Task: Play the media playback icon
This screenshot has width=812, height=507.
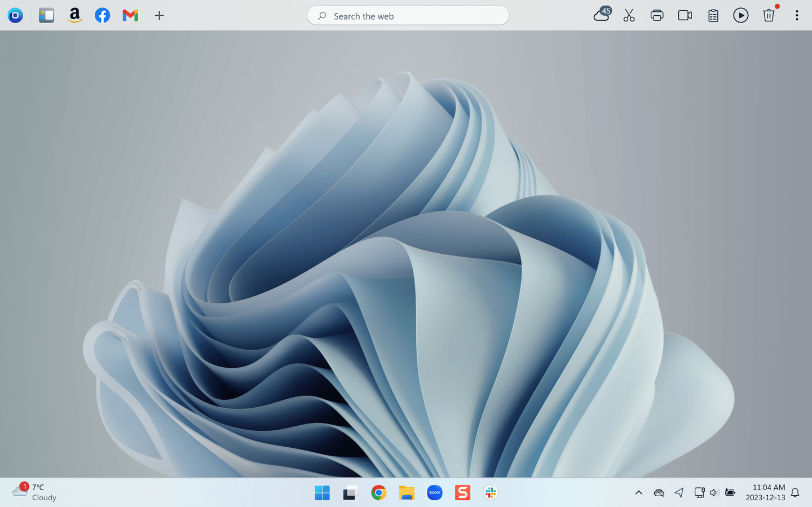Action: [740, 15]
